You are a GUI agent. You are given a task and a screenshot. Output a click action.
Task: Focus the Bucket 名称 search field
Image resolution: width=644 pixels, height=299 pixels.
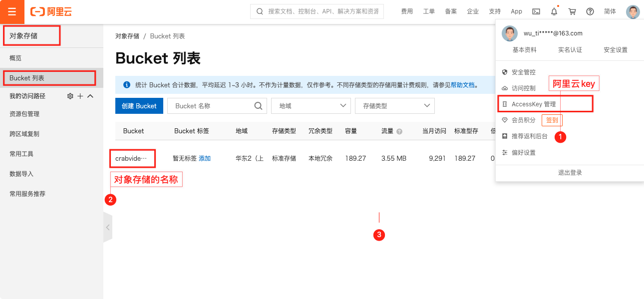click(x=217, y=106)
